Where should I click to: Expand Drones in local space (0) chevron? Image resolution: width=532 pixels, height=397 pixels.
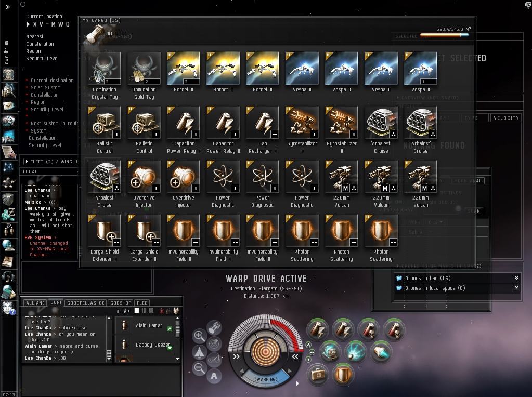tap(516, 288)
